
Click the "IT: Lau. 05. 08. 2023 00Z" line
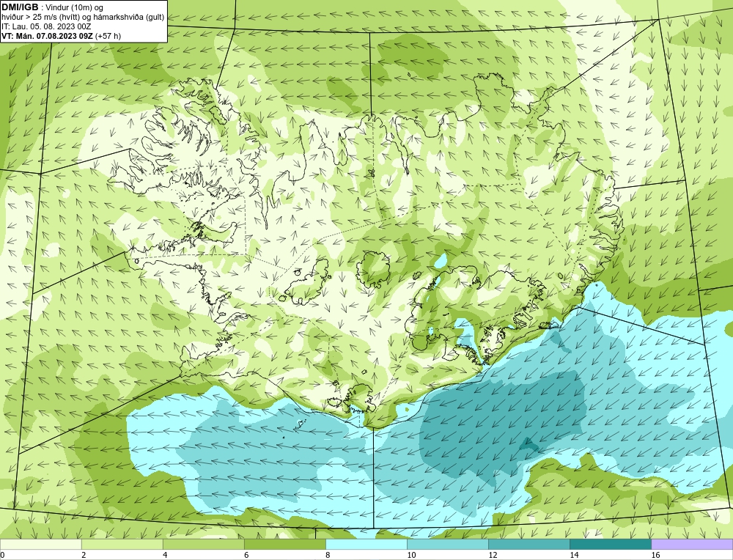[x=46, y=26]
